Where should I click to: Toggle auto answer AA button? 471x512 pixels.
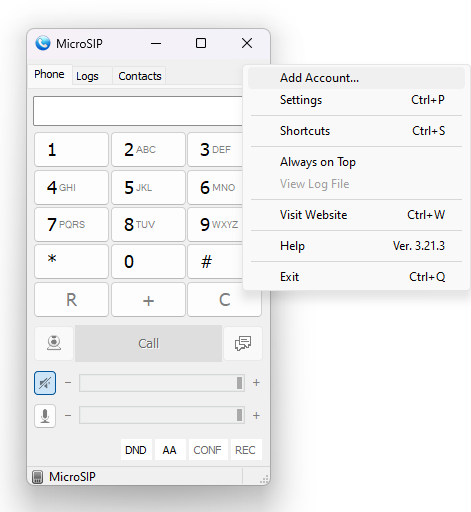tap(169, 450)
